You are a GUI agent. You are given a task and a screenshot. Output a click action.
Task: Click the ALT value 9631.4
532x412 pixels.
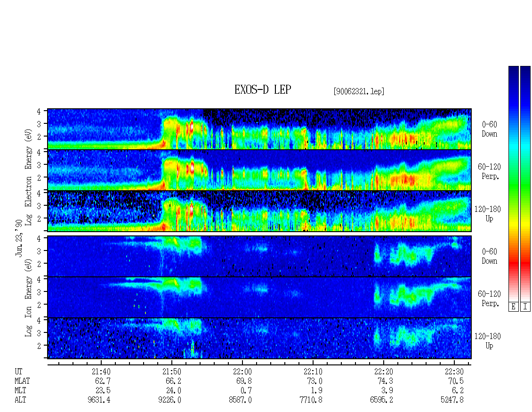click(99, 400)
